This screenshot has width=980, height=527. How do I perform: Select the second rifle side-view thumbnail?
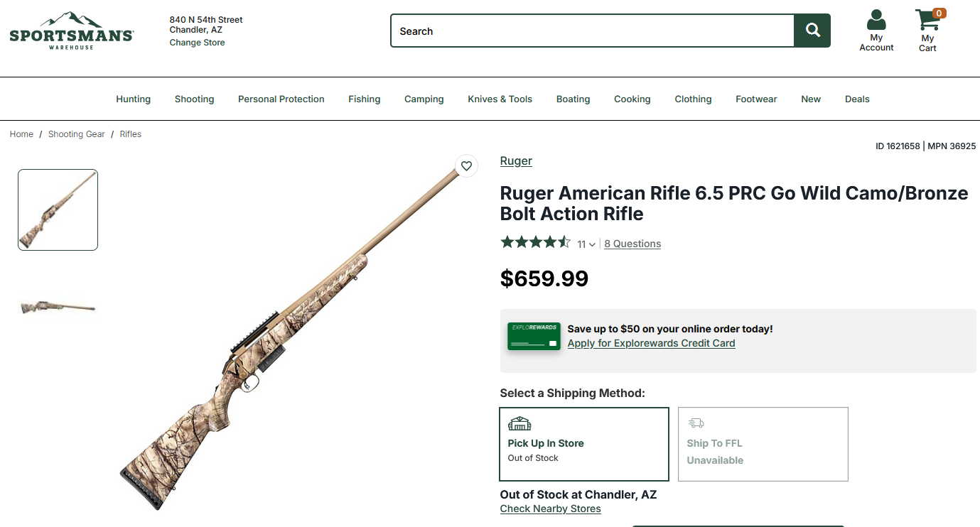(x=58, y=307)
